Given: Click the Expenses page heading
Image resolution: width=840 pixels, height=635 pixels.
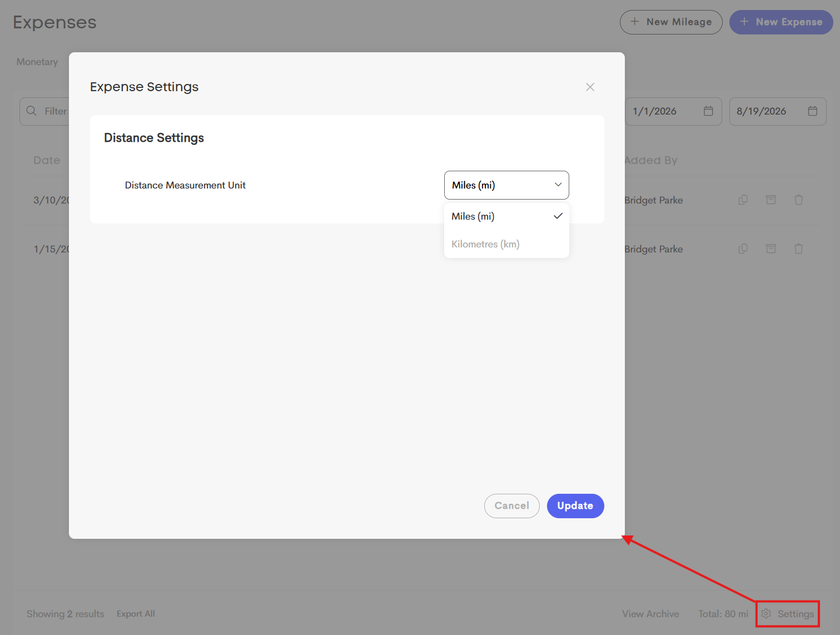Looking at the screenshot, I should 54,22.
